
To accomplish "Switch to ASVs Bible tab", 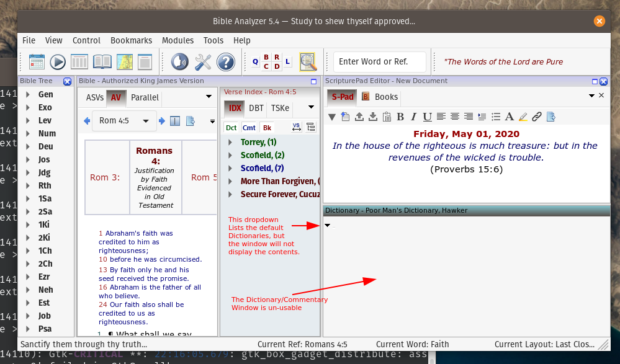I will coord(95,97).
